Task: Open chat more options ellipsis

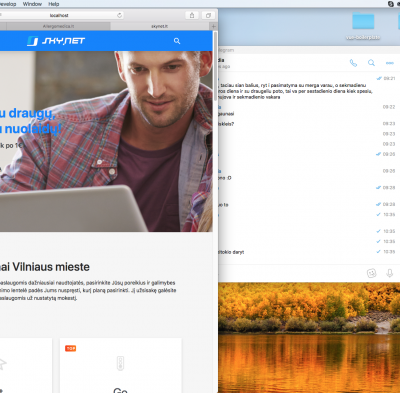Action: tap(390, 63)
